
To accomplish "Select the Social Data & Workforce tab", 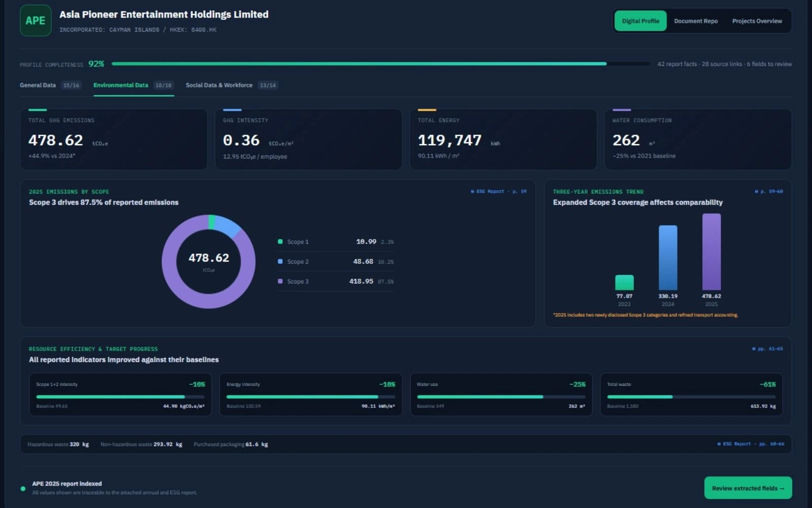I will point(231,85).
